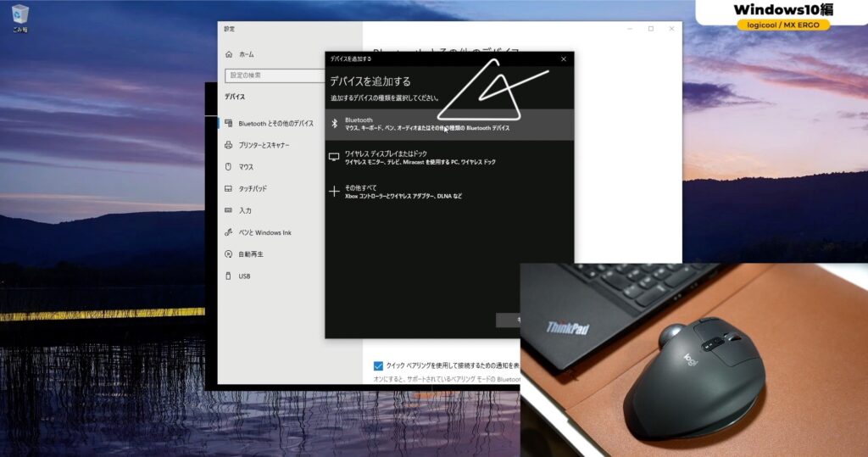This screenshot has width=868, height=457.
Task: Open USB settings page
Action: point(244,276)
